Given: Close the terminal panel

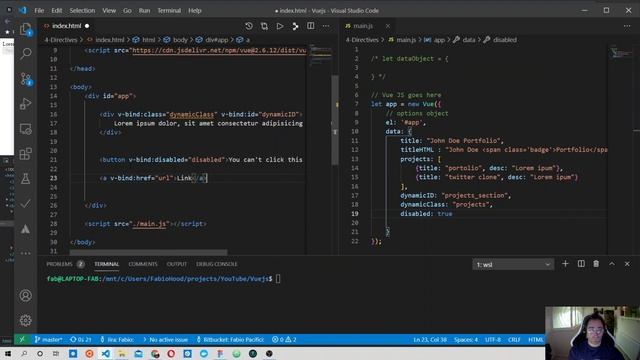Looking at the screenshot, I should coord(627,264).
